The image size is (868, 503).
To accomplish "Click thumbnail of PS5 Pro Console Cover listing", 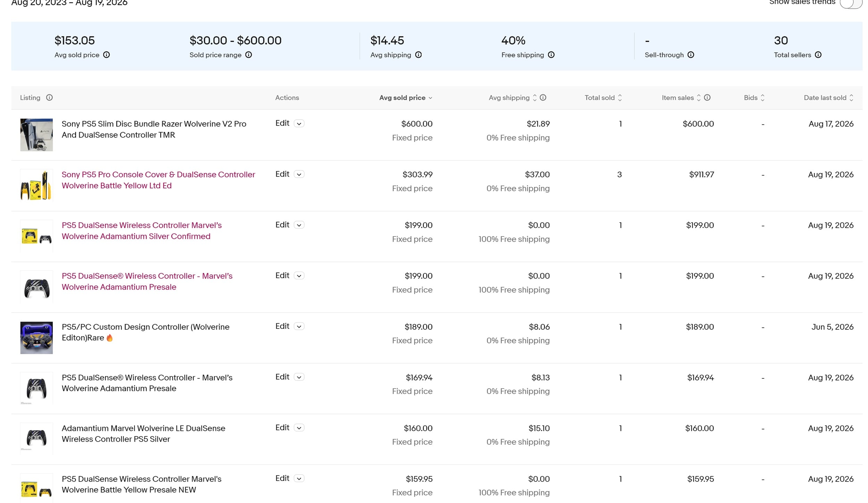I will click(36, 186).
